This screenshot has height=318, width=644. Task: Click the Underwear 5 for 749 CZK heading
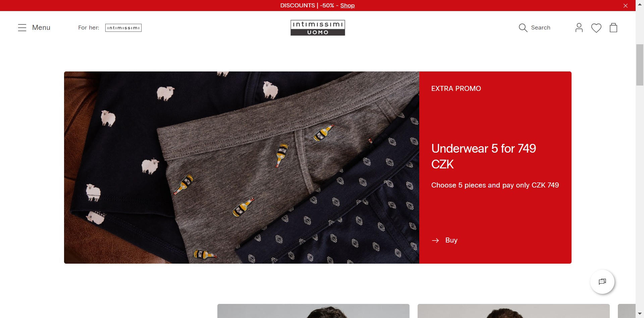coord(484,156)
